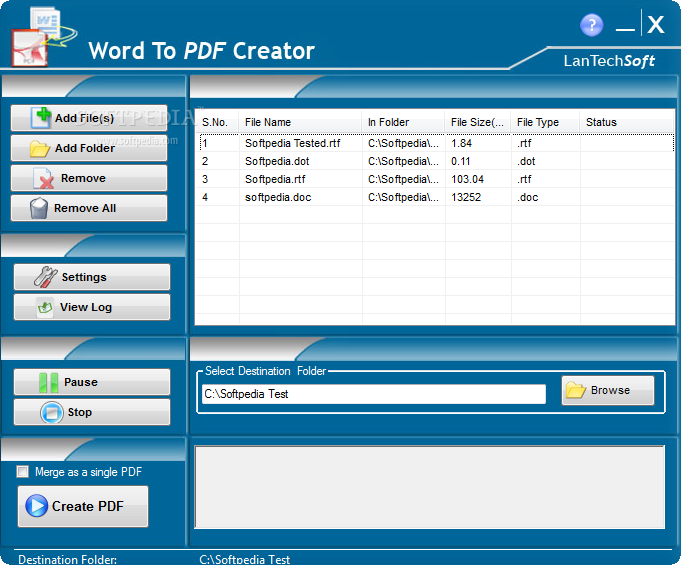
Task: Select row Softpedia Tested.rtf
Action: pyautogui.click(x=436, y=143)
